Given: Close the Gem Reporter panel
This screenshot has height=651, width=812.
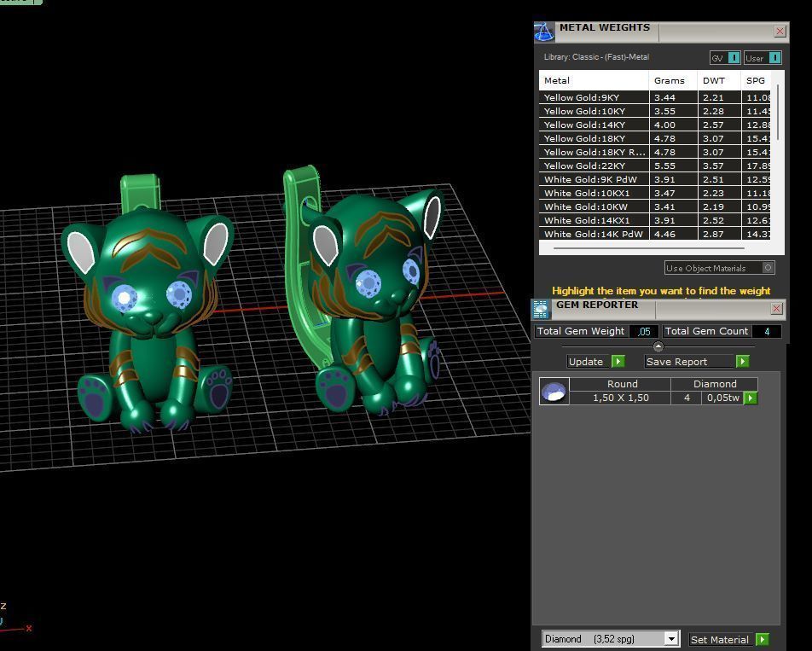Looking at the screenshot, I should [x=776, y=309].
